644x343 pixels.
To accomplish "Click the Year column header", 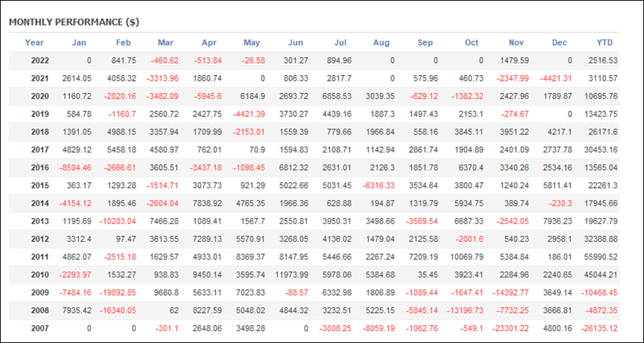I will pyautogui.click(x=34, y=43).
